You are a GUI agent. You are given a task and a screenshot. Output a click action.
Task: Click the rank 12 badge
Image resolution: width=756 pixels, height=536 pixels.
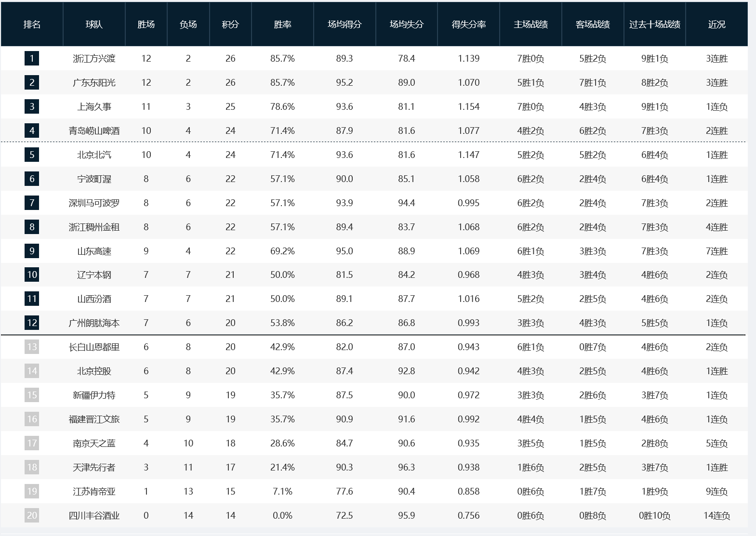coord(32,323)
